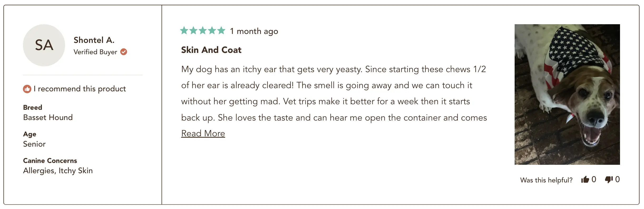Screen dimensions: 644x209
Task: Click the Skin And Coat review title
Action: 211,50
